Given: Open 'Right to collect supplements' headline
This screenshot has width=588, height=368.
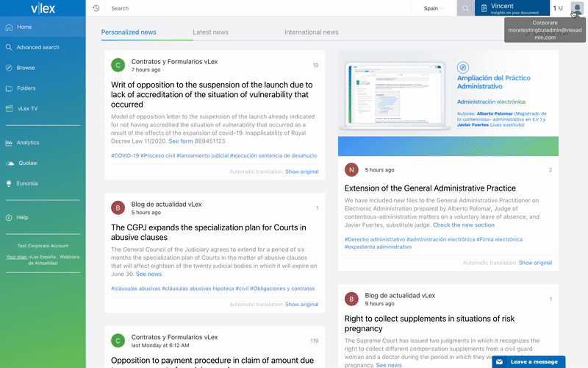Looking at the screenshot, I should click(x=429, y=323).
